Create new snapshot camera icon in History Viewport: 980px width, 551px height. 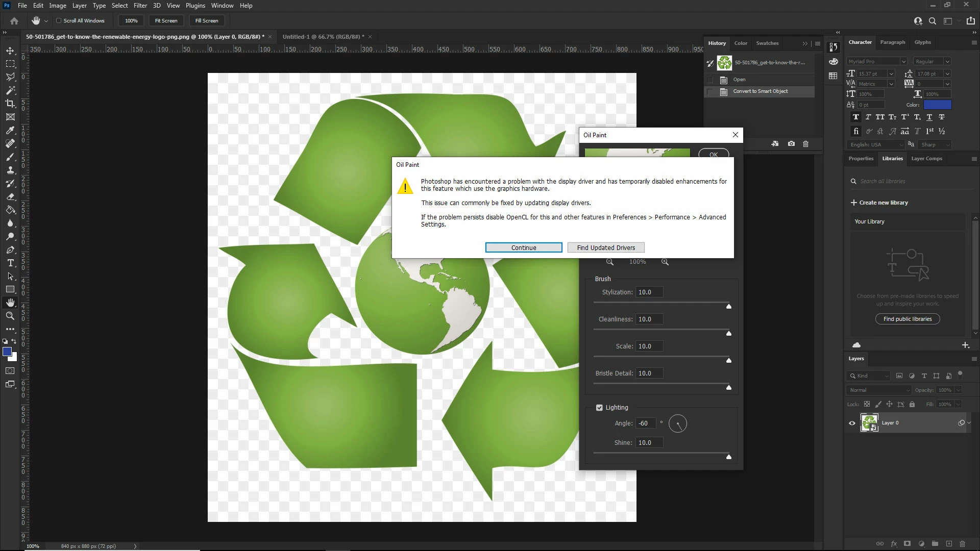pyautogui.click(x=791, y=144)
